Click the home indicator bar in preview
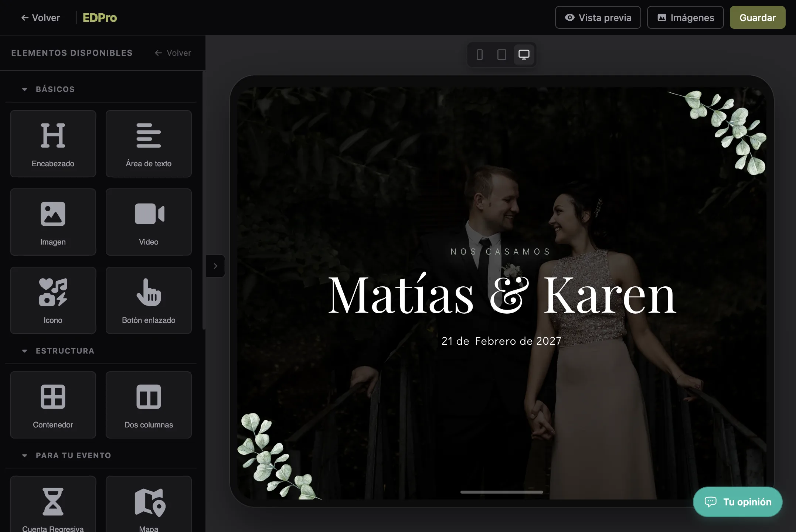The height and width of the screenshot is (532, 796). [x=502, y=492]
